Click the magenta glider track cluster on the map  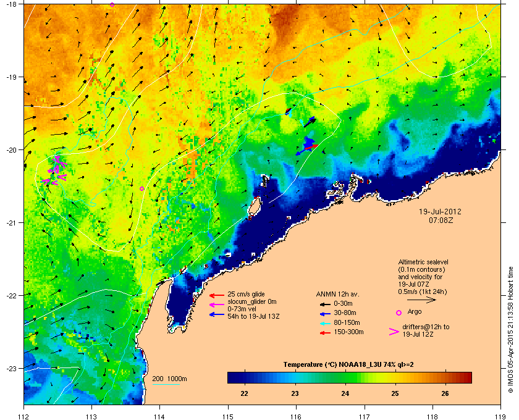pos(55,171)
